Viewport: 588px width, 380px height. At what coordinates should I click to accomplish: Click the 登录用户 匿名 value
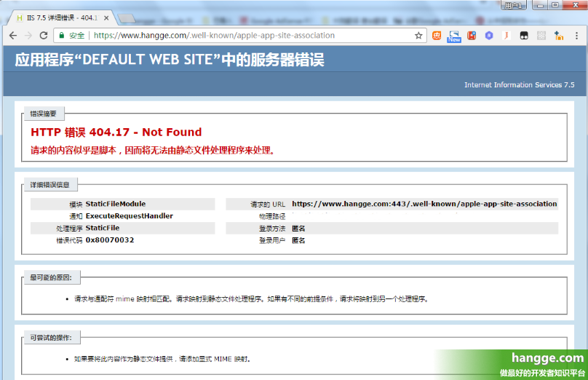[x=298, y=240]
